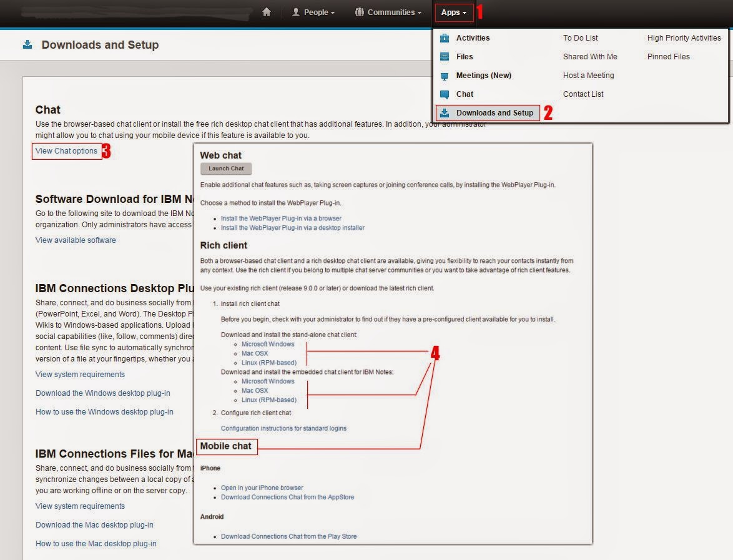Click Host a Meeting
Image resolution: width=733 pixels, height=560 pixels.
(588, 76)
